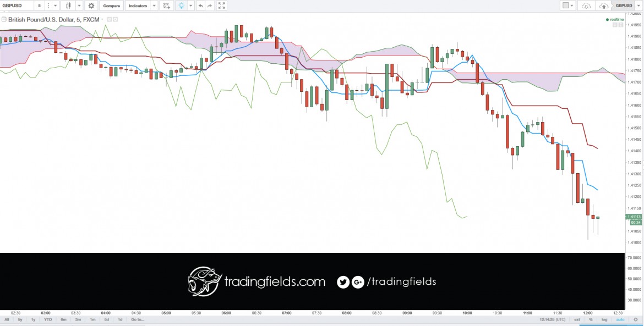Click the add alert clock icon
This screenshot has height=326, width=644.
tap(166, 5)
